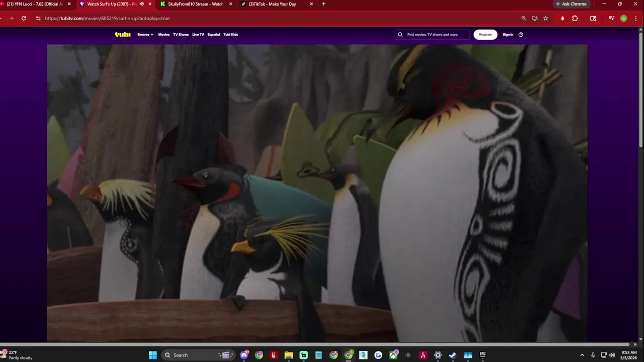Open the green Chrome profile avatar
Viewport: 644px width, 362px height.
[624, 18]
